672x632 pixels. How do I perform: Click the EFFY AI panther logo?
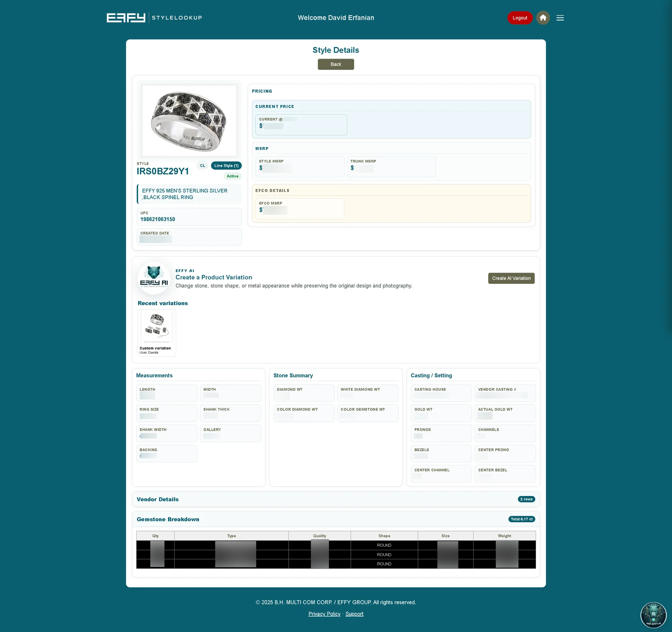pyautogui.click(x=154, y=278)
